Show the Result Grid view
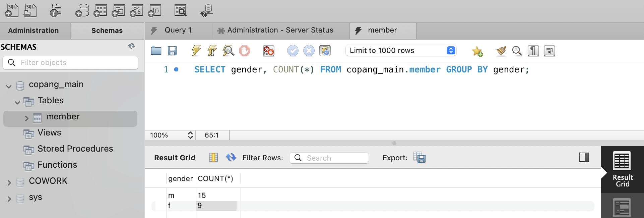 pyautogui.click(x=623, y=169)
